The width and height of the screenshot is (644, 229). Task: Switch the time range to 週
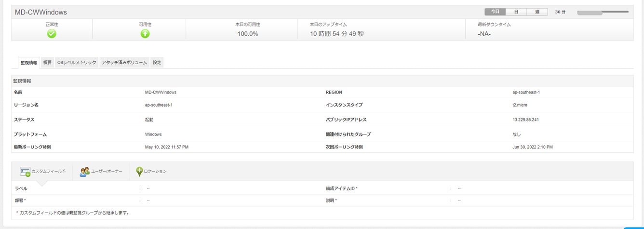[x=537, y=12]
